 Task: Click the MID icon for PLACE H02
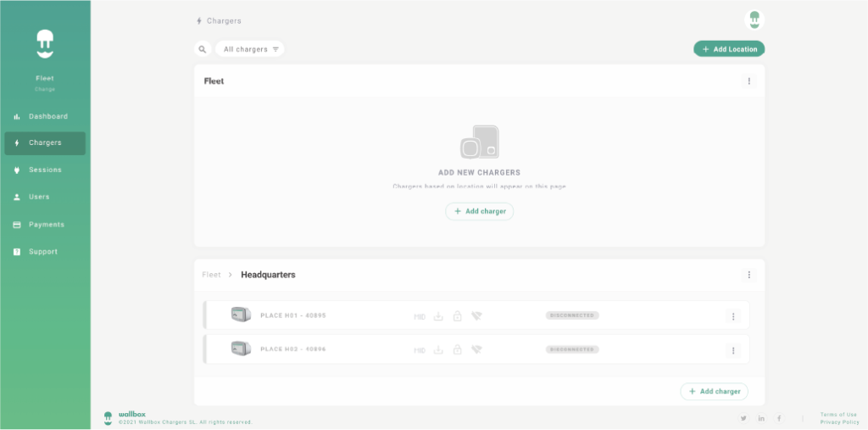coord(420,349)
